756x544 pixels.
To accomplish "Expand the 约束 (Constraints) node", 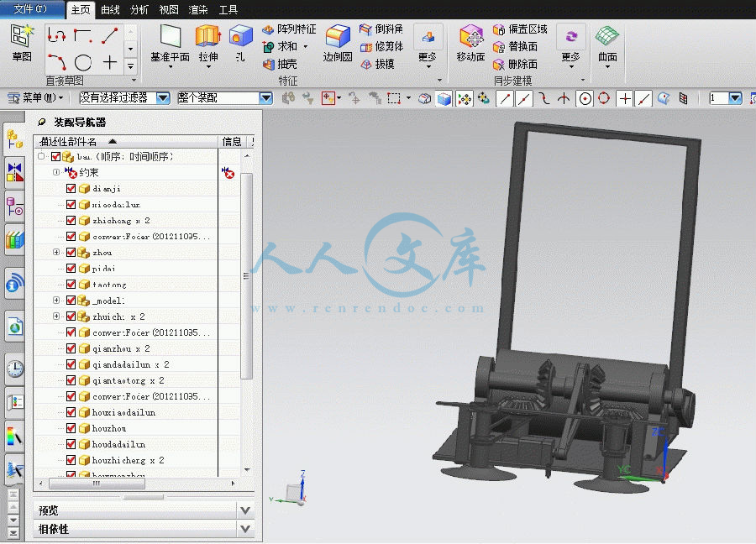I will tap(56, 172).
